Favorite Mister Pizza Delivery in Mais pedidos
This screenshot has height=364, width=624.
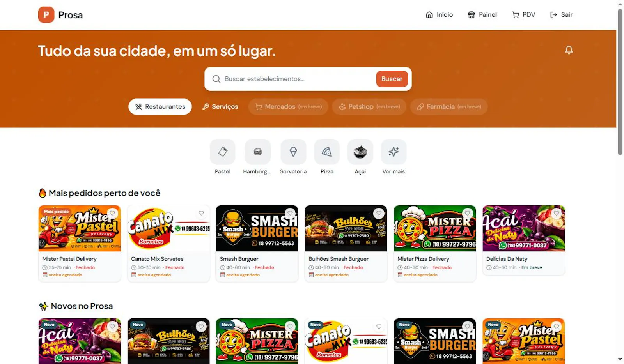pos(467,213)
